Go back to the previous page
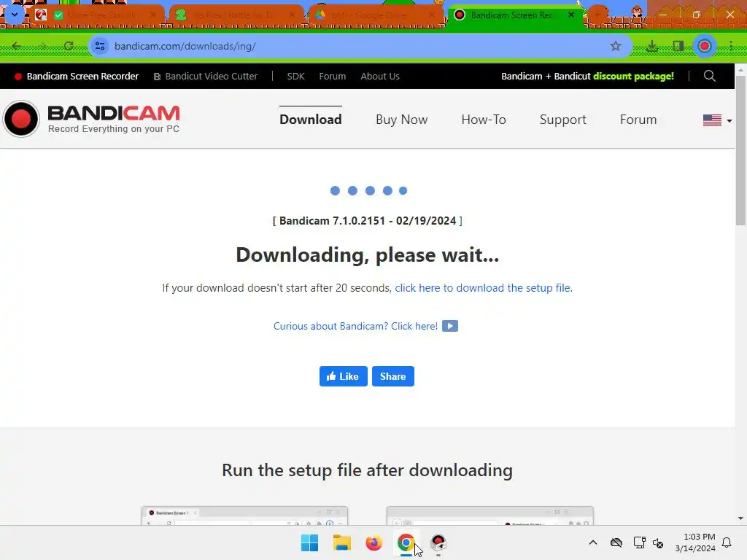This screenshot has width=747, height=560. 17,46
